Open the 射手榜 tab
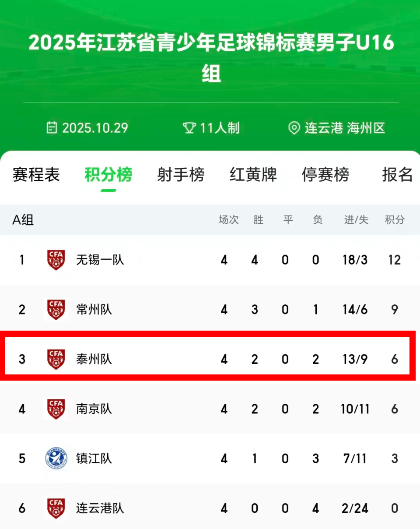Viewport: 420px width, 529px height. coord(181,175)
